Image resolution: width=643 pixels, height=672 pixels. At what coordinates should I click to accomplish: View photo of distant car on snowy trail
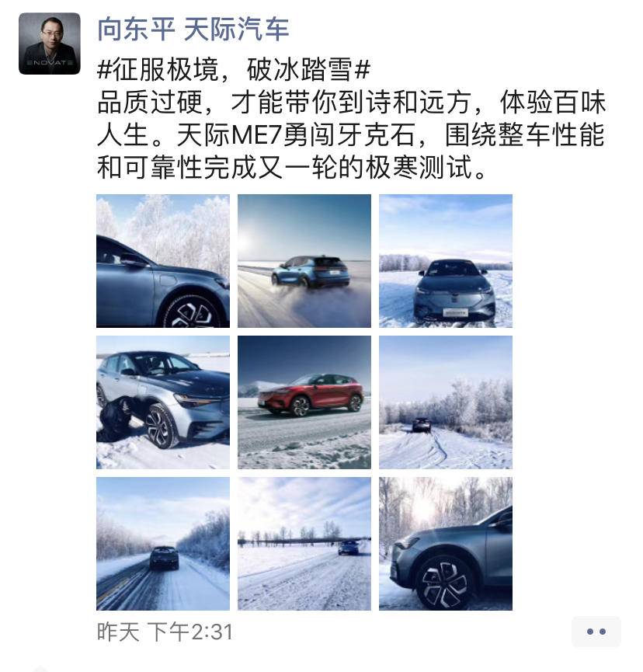446,402
